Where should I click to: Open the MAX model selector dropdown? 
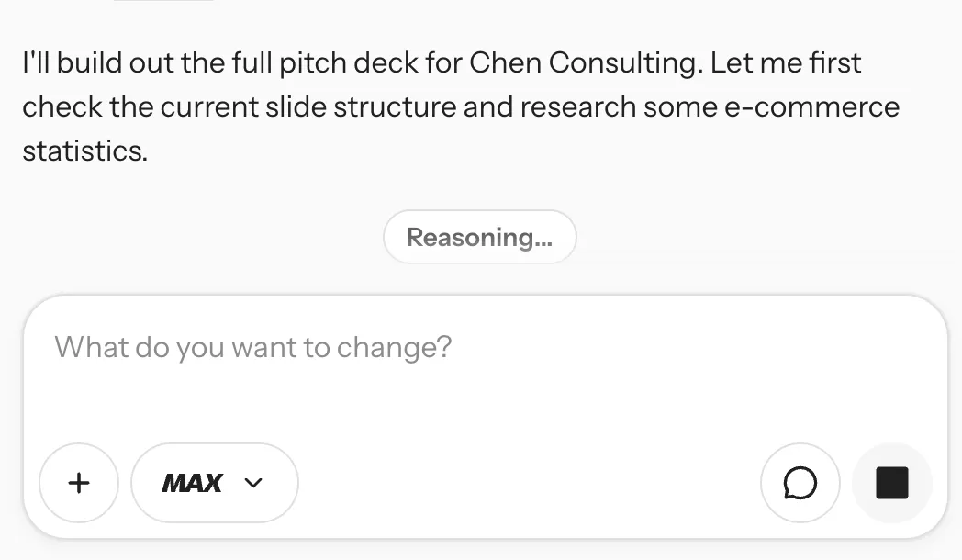(214, 482)
